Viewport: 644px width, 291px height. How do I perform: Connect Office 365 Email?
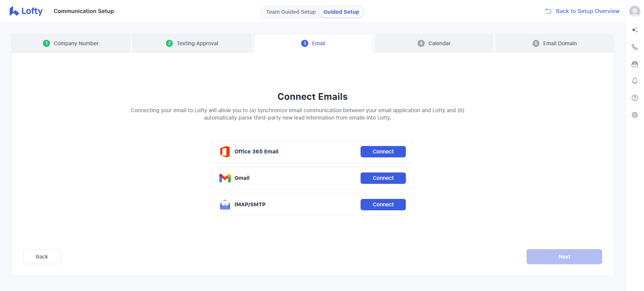click(x=383, y=151)
